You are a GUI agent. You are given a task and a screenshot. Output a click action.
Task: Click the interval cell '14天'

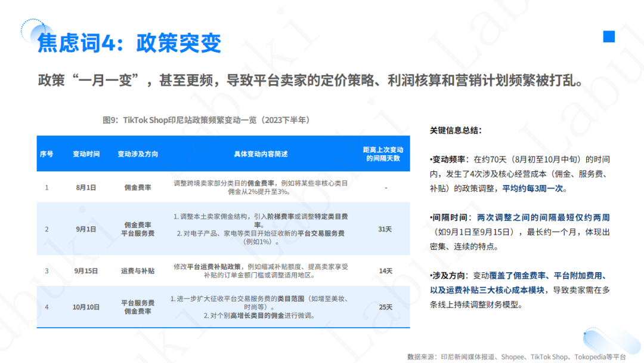pyautogui.click(x=385, y=271)
